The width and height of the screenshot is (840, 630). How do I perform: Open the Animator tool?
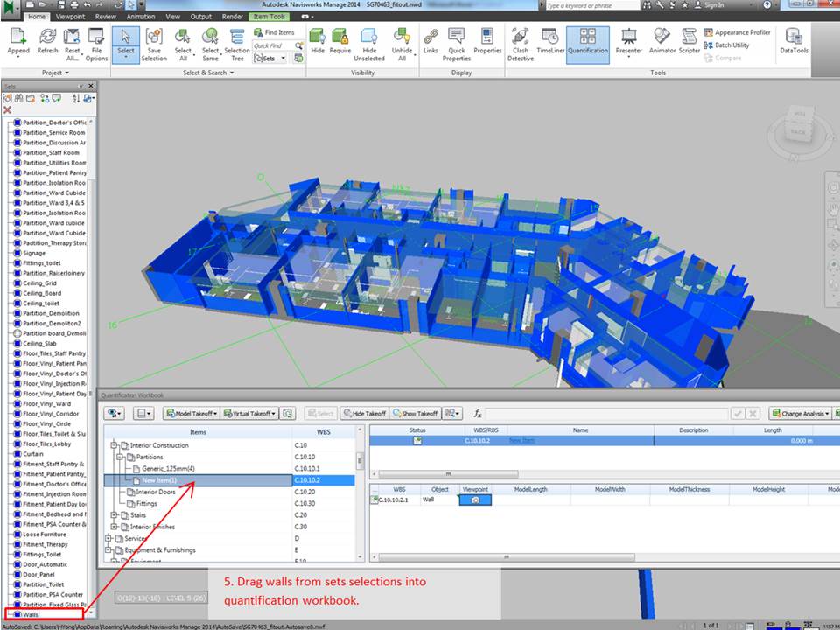tap(662, 41)
